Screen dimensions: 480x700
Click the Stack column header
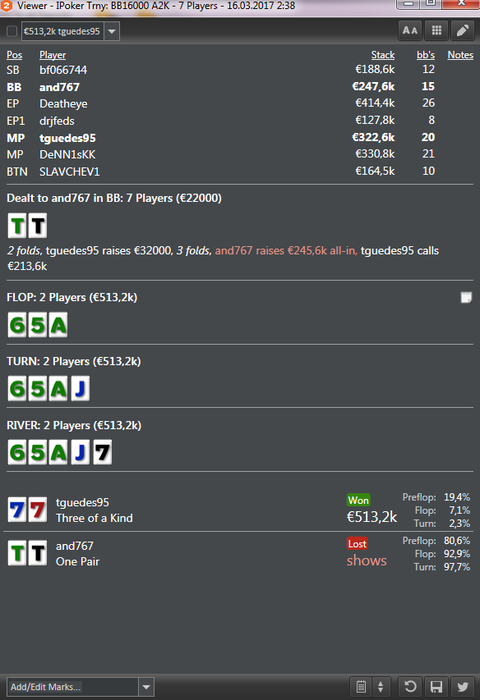[x=383, y=55]
